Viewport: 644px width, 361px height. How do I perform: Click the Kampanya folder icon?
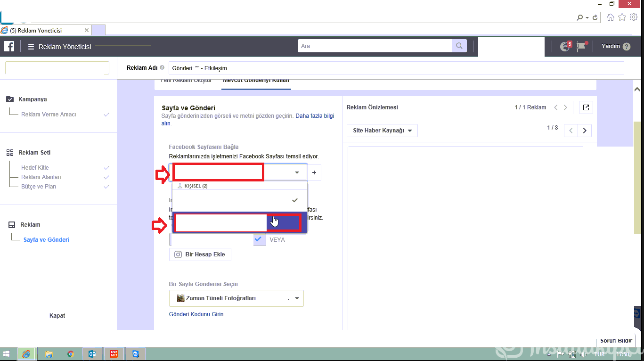[x=10, y=99]
